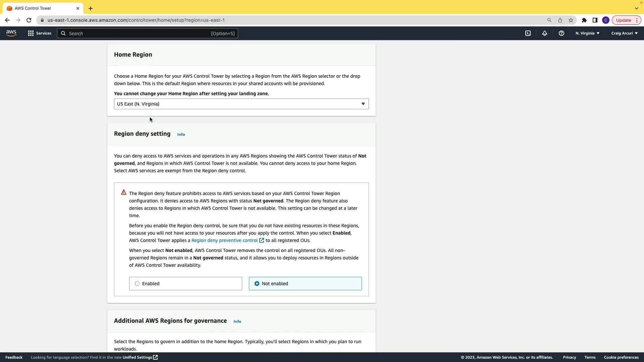Open the help question mark icon
644x362 pixels.
561,33
